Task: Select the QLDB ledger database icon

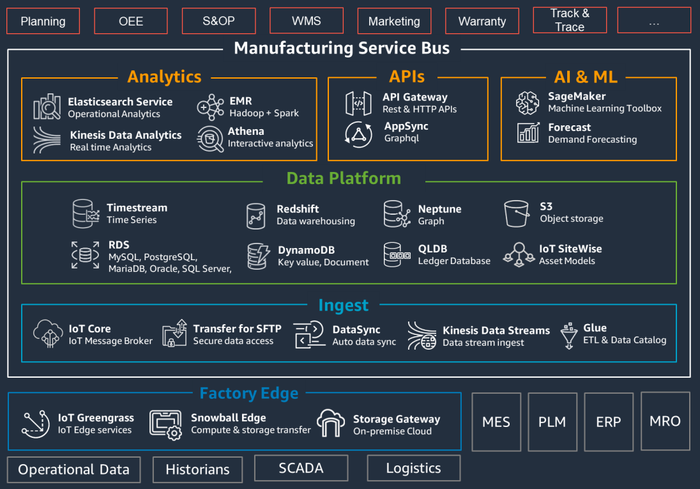Action: 397,255
